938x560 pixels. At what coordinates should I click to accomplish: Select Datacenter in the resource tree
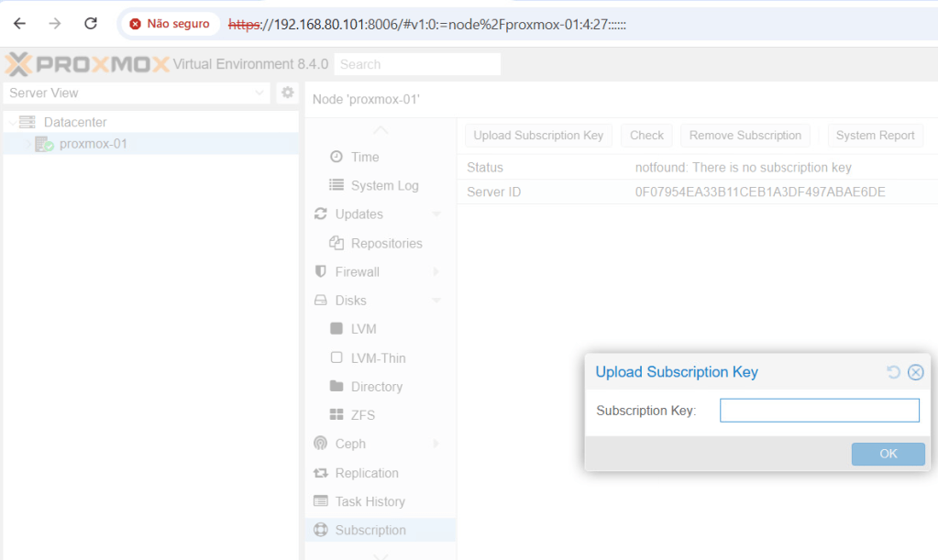[74, 122]
